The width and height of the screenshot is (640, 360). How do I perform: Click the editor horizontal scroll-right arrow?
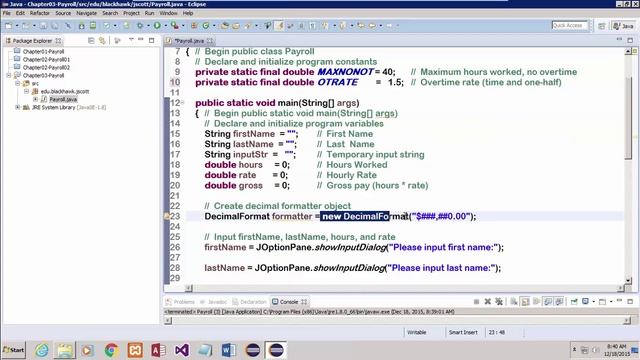point(621,288)
